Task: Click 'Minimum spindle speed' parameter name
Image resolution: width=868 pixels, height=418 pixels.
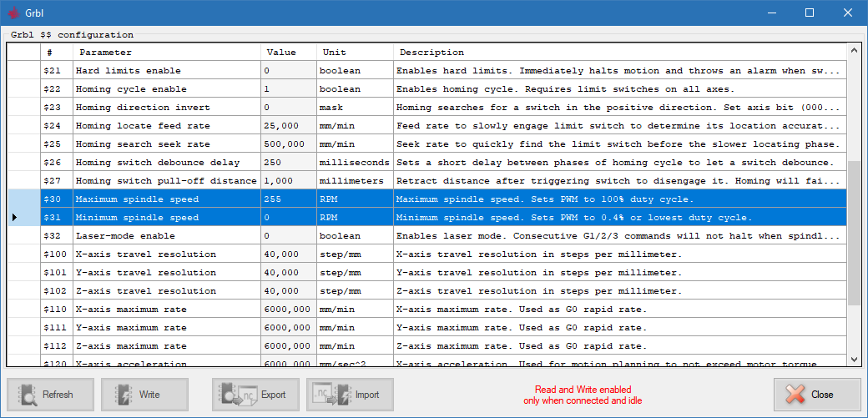Action: click(x=137, y=217)
